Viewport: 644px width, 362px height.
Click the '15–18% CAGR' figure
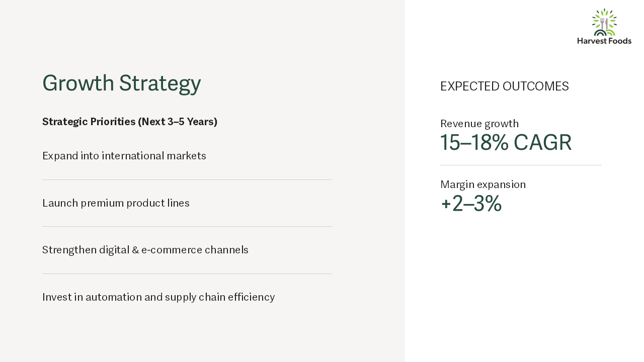coord(506,143)
